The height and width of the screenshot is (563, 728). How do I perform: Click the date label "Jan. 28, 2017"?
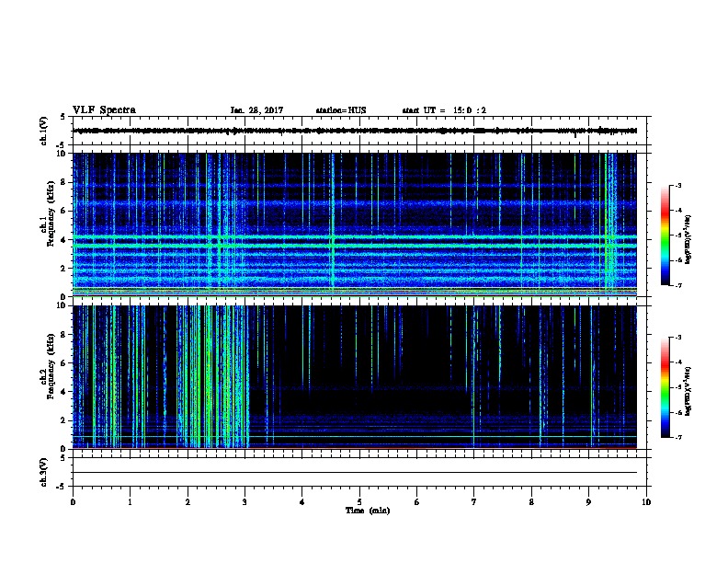click(x=256, y=110)
